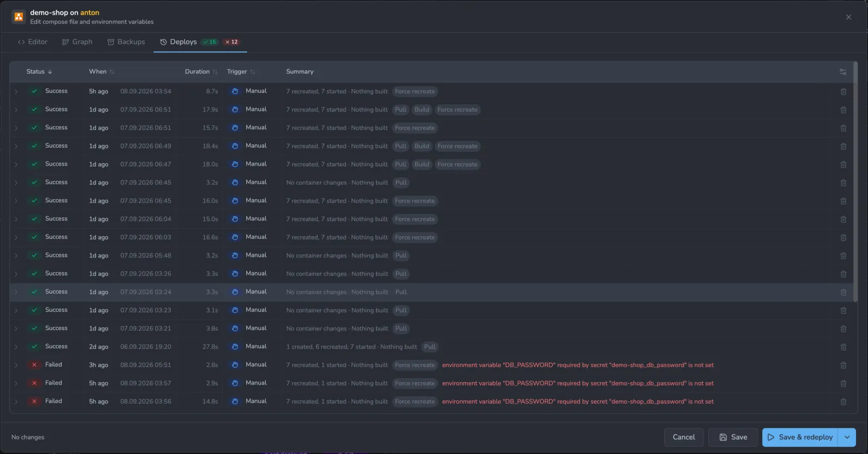This screenshot has width=868, height=454.
Task: Click the "2d ago" relative time
Action: (x=99, y=347)
